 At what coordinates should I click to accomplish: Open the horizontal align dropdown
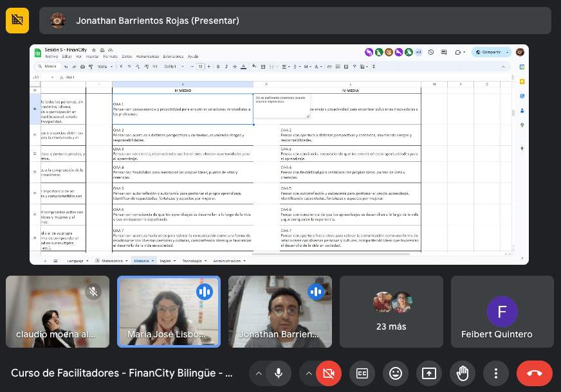coord(285,67)
